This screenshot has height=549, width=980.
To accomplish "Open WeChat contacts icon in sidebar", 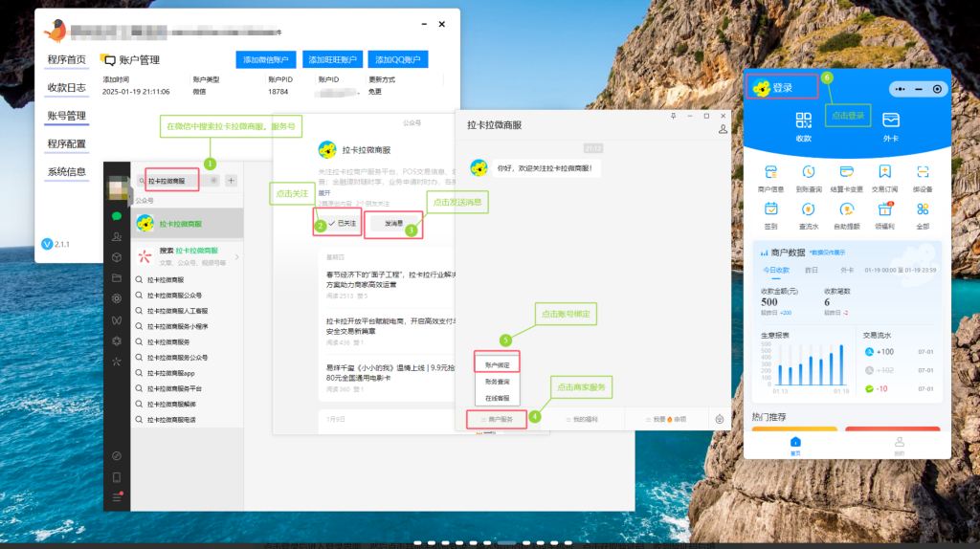I will pyautogui.click(x=117, y=236).
